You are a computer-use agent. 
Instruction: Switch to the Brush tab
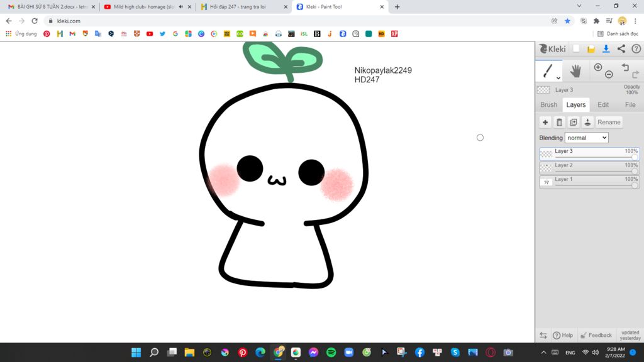[548, 105]
